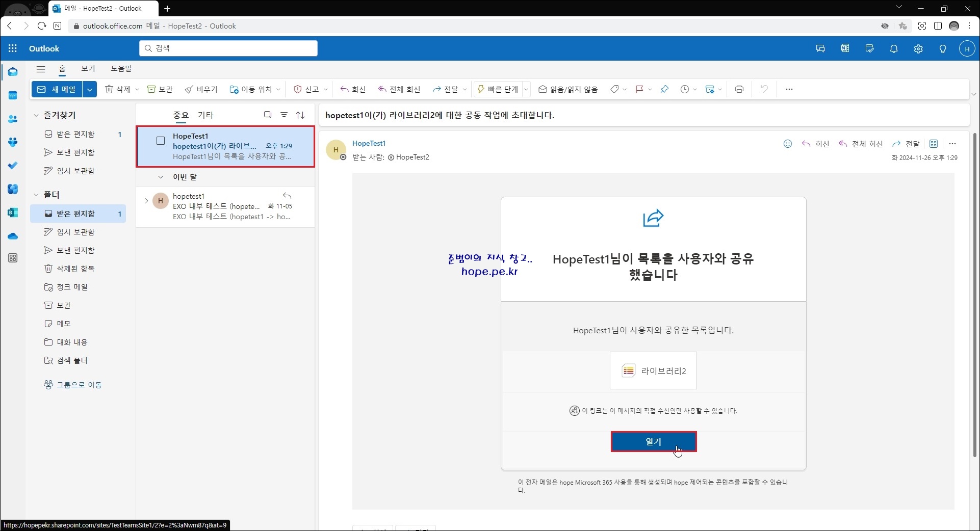Open the OneDrive cloud icon in rail
Viewport: 980px width, 531px height.
[13, 236]
